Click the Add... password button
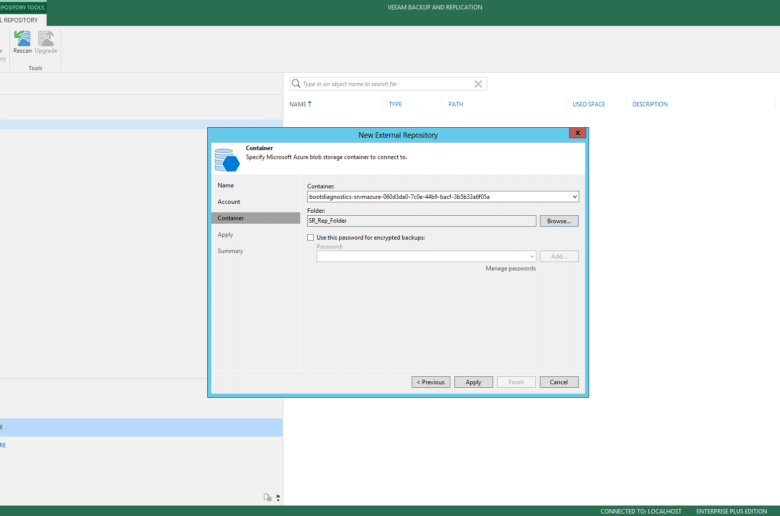 point(559,256)
